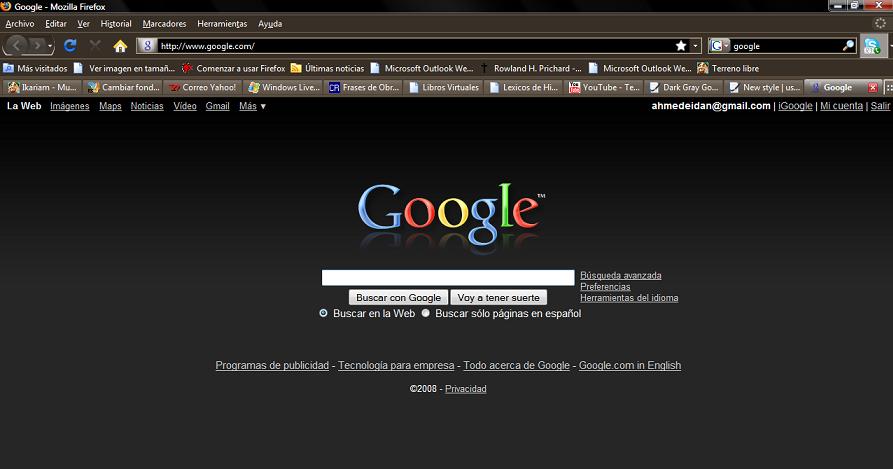Click the Skype toolbar icon
The image size is (893, 469).
click(x=872, y=46)
